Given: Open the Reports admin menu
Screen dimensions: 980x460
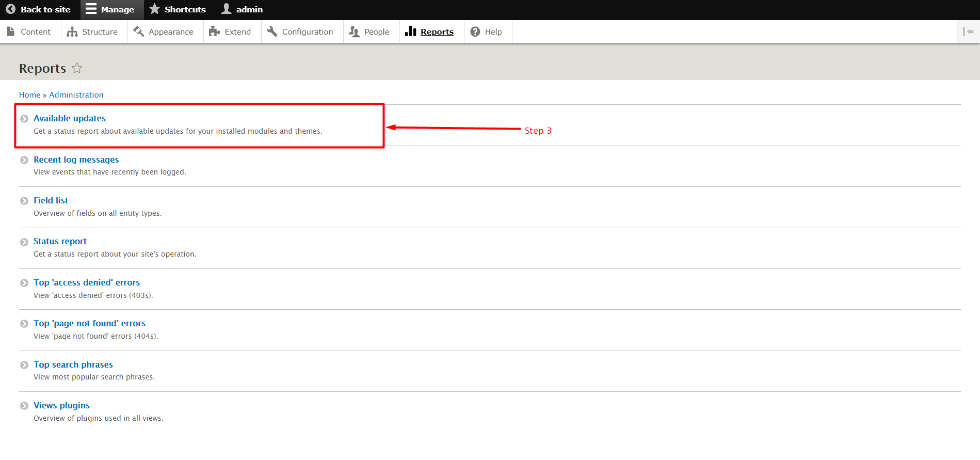Looking at the screenshot, I should (430, 31).
